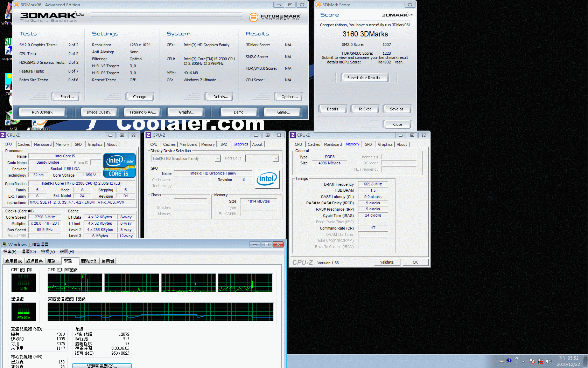Click Select tests button
Screen dimensions: 588x368
click(x=66, y=97)
